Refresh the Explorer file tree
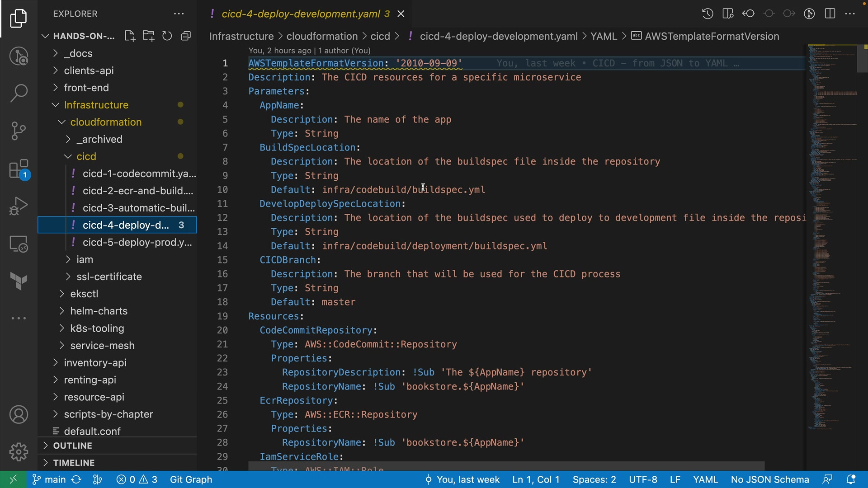Image resolution: width=868 pixels, height=488 pixels. point(167,36)
